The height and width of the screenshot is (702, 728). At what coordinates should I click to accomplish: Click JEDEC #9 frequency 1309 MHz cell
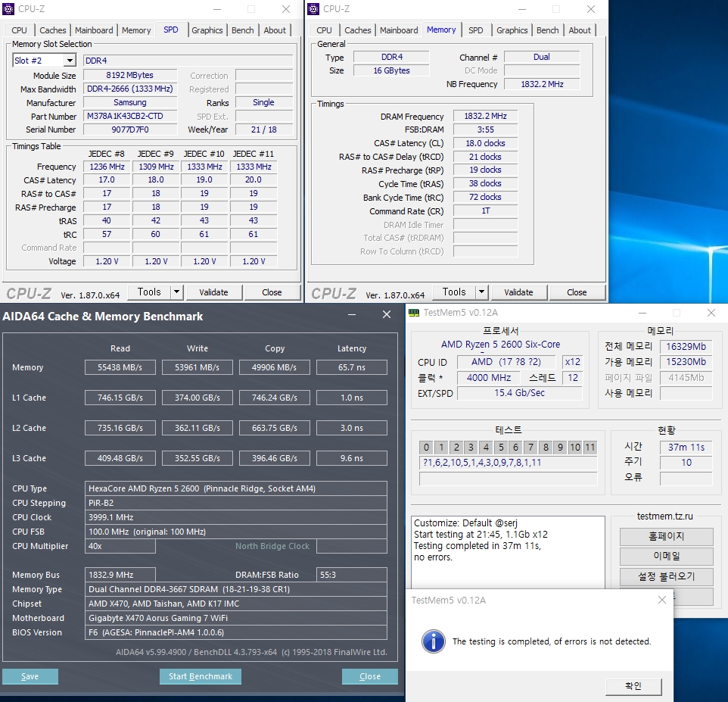tap(156, 167)
